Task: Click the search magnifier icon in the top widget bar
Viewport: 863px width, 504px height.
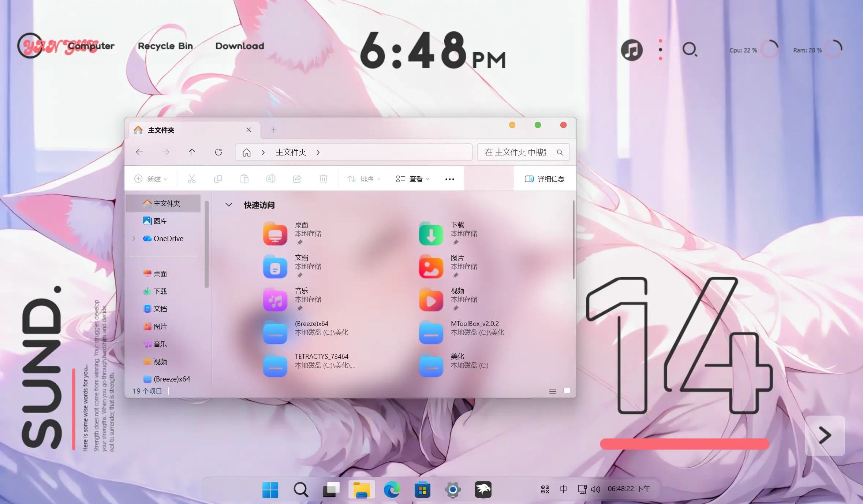Action: click(690, 49)
